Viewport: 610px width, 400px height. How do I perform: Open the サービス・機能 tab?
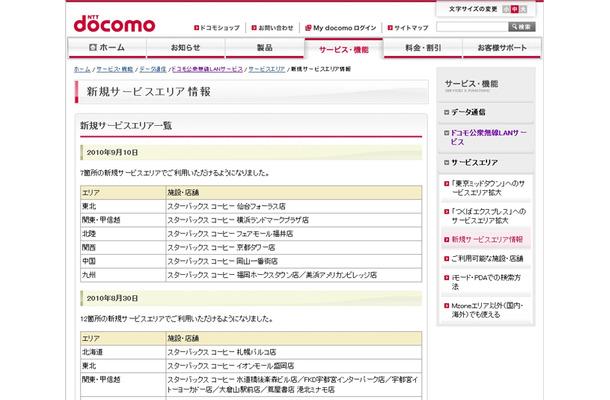[344, 49]
